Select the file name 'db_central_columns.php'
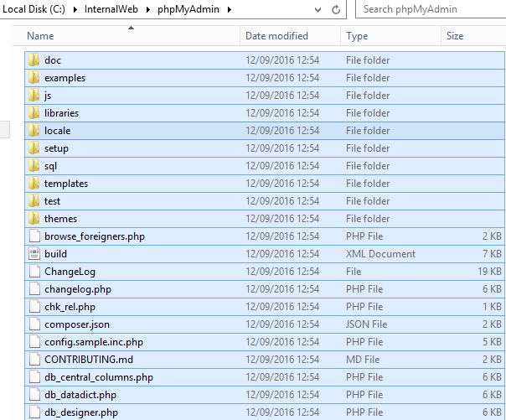The height and width of the screenshot is (420, 506). [x=99, y=377]
